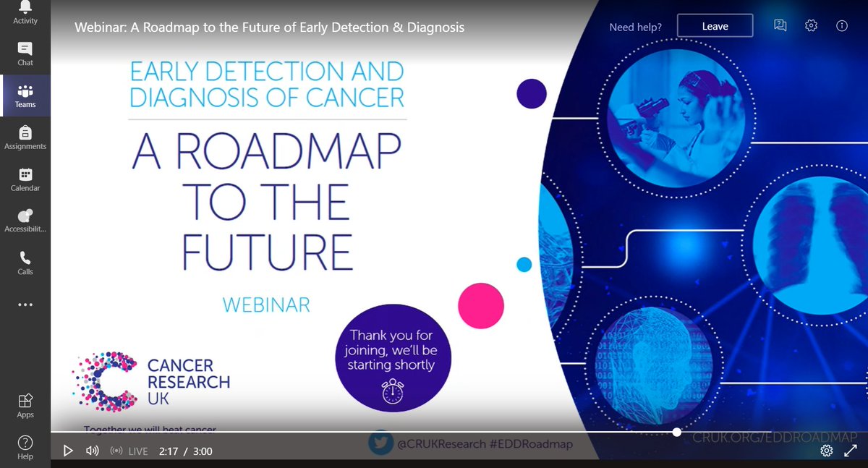This screenshot has height=468, width=868.
Task: Open the Calendar view
Action: point(25,180)
